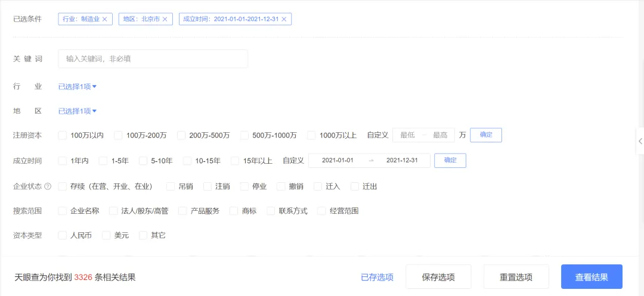Check the 1000万以上 capital option
The height and width of the screenshot is (296, 644).
(311, 135)
